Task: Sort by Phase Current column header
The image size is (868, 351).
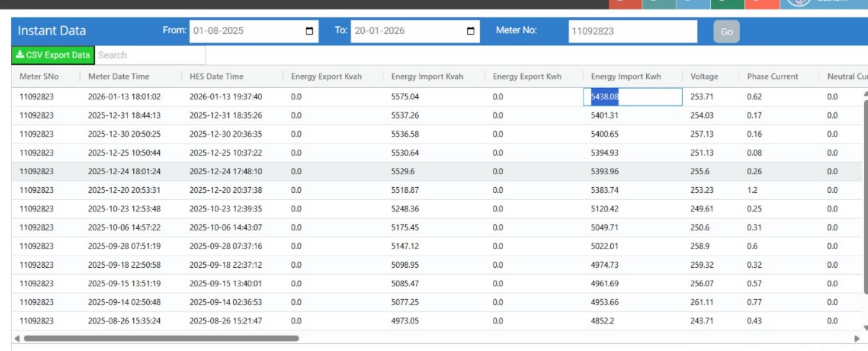Action: coord(772,76)
